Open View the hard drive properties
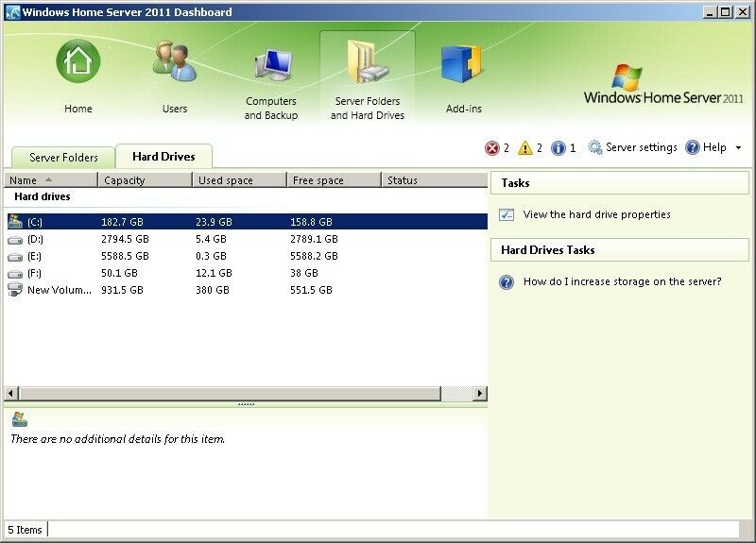Viewport: 756px width, 543px height. click(597, 214)
